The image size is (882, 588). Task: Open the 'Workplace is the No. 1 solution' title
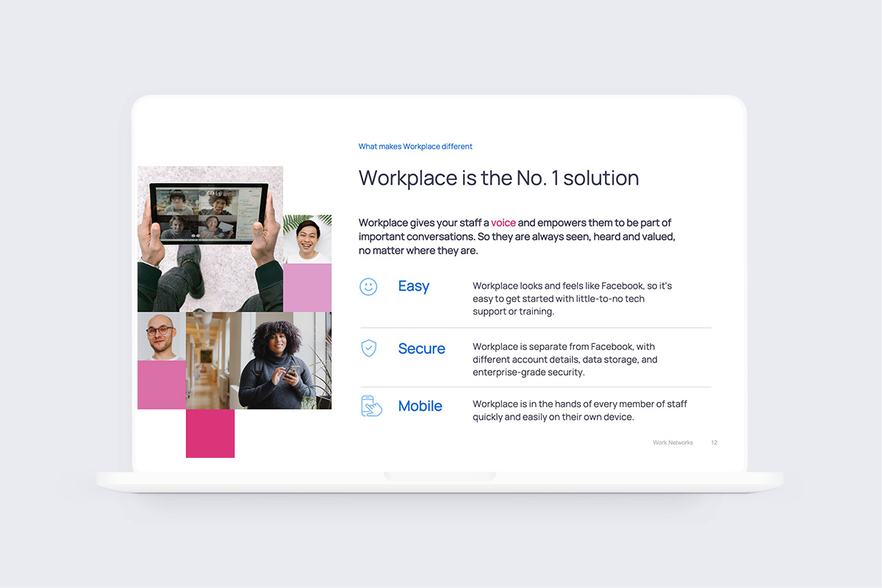[x=499, y=178]
